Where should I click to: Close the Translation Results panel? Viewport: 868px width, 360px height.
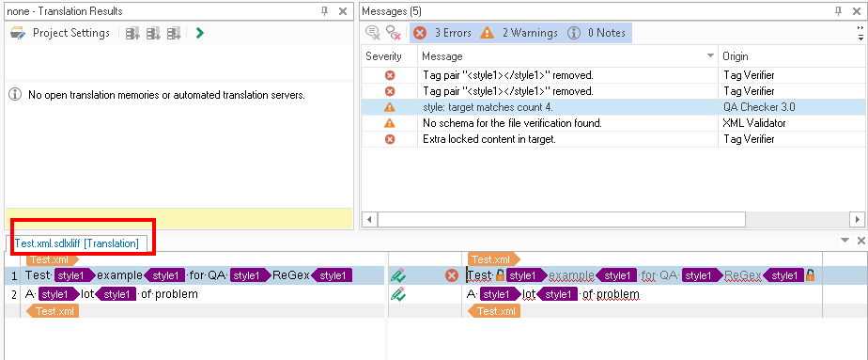[x=343, y=11]
